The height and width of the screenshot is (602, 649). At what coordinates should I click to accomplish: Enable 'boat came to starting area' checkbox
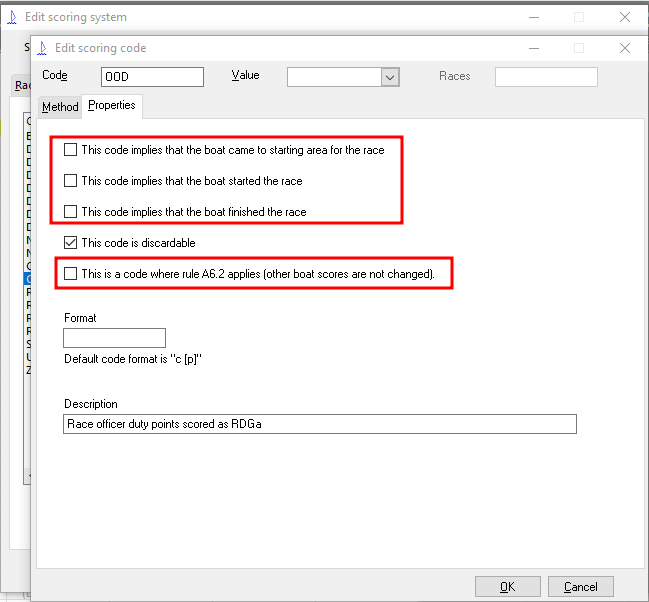pyautogui.click(x=70, y=150)
